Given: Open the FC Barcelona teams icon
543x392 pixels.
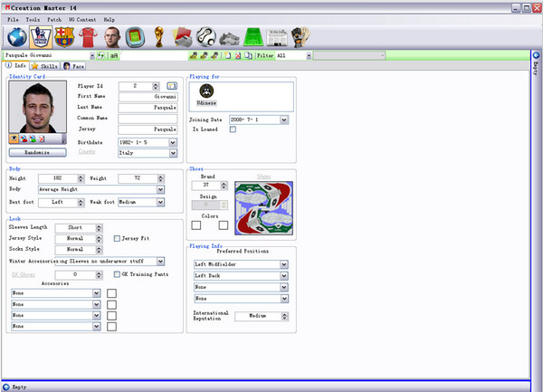Looking at the screenshot, I should click(64, 37).
